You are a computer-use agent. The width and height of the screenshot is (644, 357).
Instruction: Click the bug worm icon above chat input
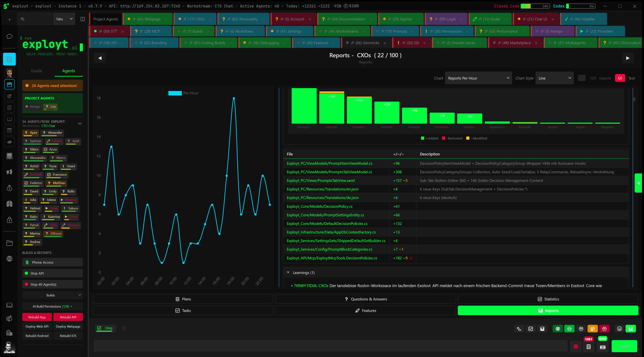click(519, 329)
